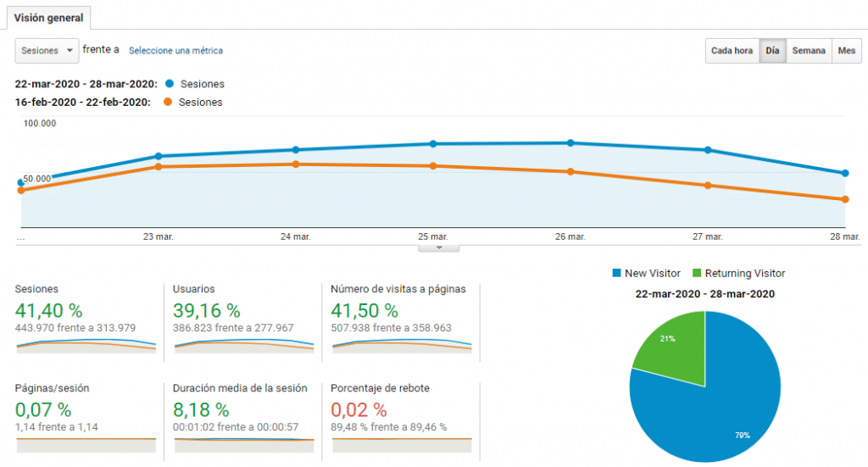This screenshot has height=467, width=868.
Task: Select the Día granularity button
Action: [x=772, y=50]
